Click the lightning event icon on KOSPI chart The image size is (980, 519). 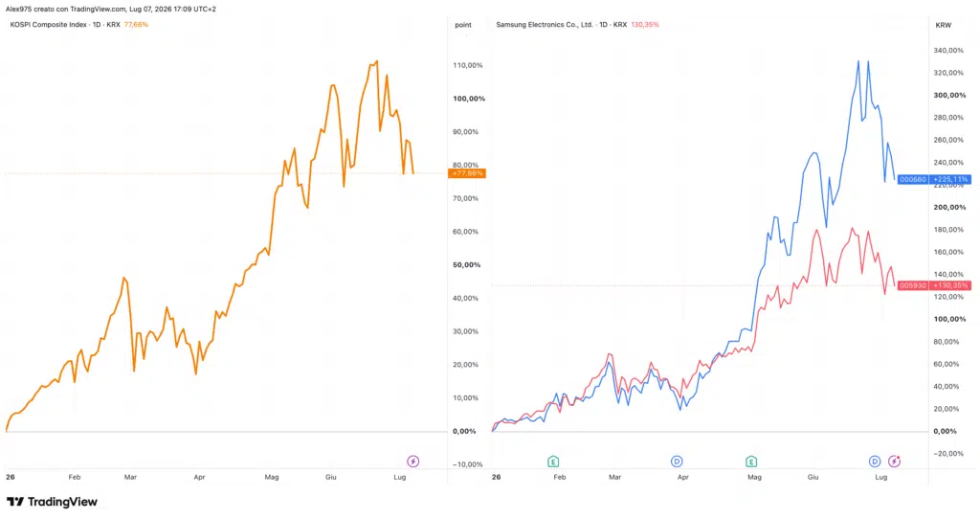[413, 462]
